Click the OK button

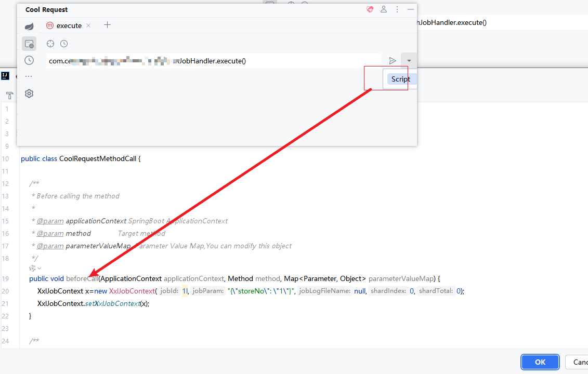tap(540, 362)
